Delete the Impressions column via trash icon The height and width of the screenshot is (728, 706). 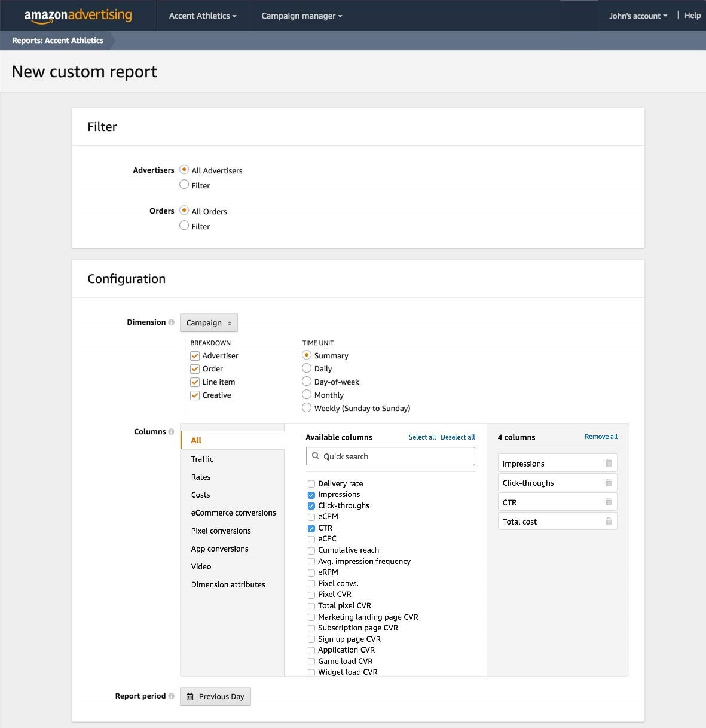tap(609, 463)
